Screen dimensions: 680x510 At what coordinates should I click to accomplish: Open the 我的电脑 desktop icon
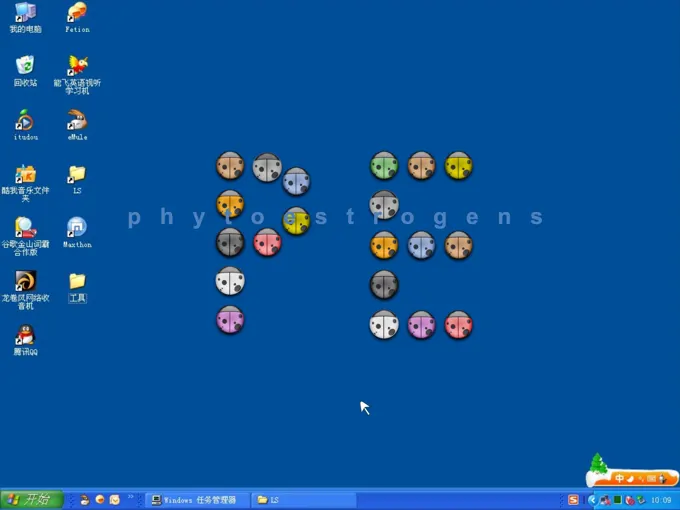(25, 13)
